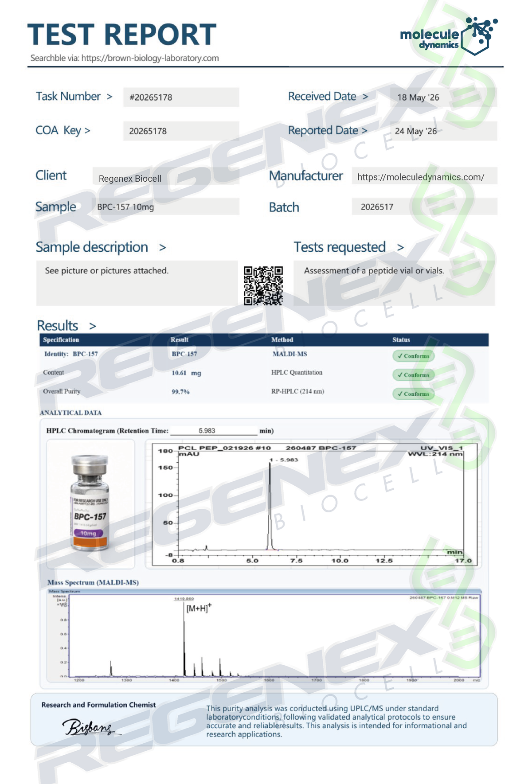Click the Molecule Dynamics logo
The height and width of the screenshot is (784, 532).
click(x=449, y=36)
